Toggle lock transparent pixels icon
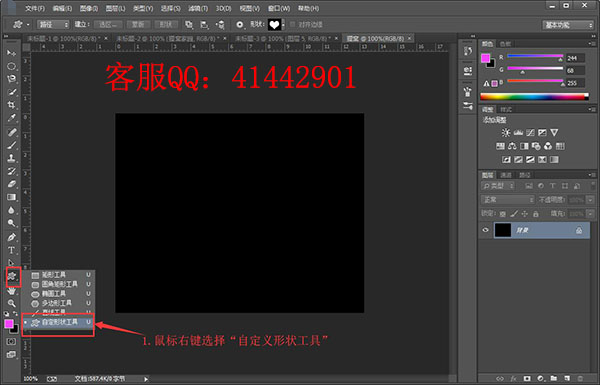The height and width of the screenshot is (385, 600). [502, 214]
